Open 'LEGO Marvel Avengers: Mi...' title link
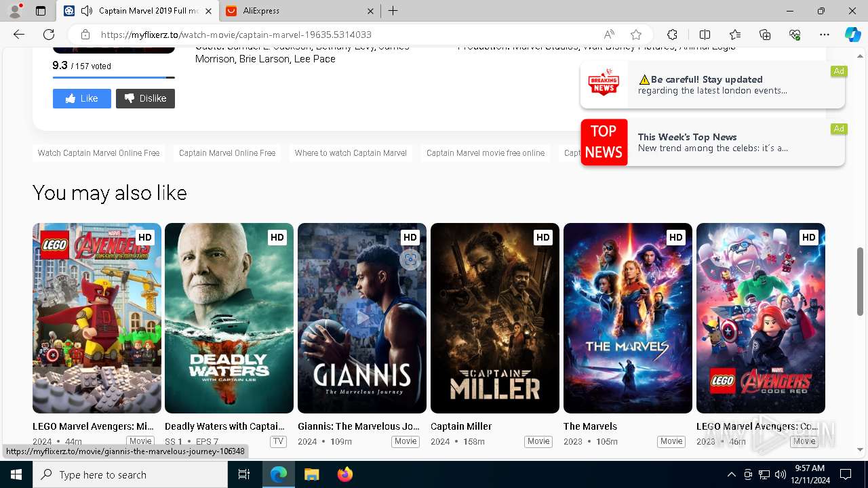This screenshot has height=488, width=868. 93,426
